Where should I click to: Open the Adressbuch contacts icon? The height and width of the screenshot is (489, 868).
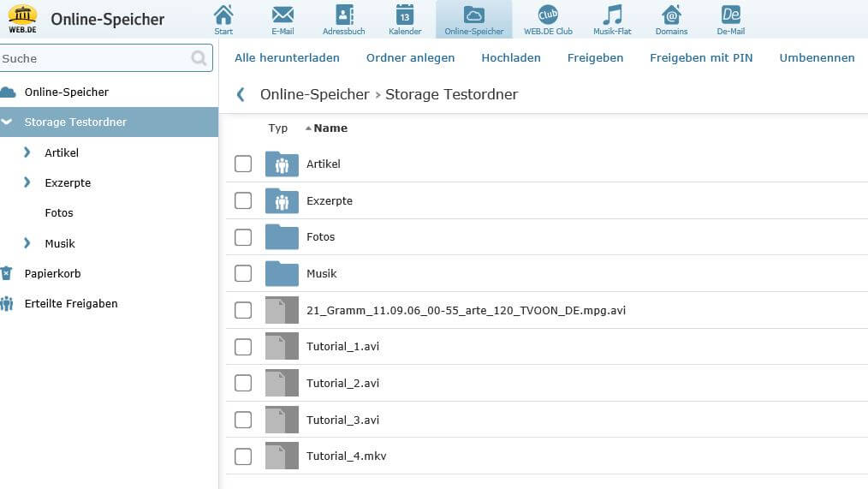tap(344, 15)
